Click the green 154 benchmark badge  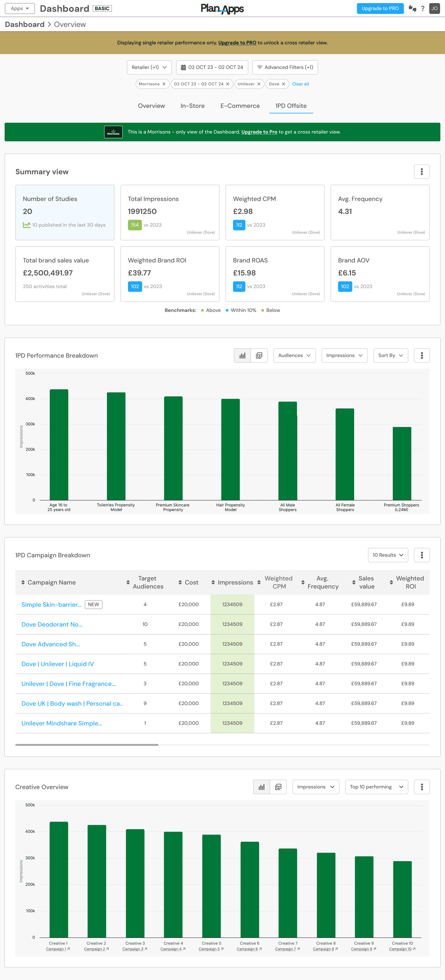[x=135, y=225]
